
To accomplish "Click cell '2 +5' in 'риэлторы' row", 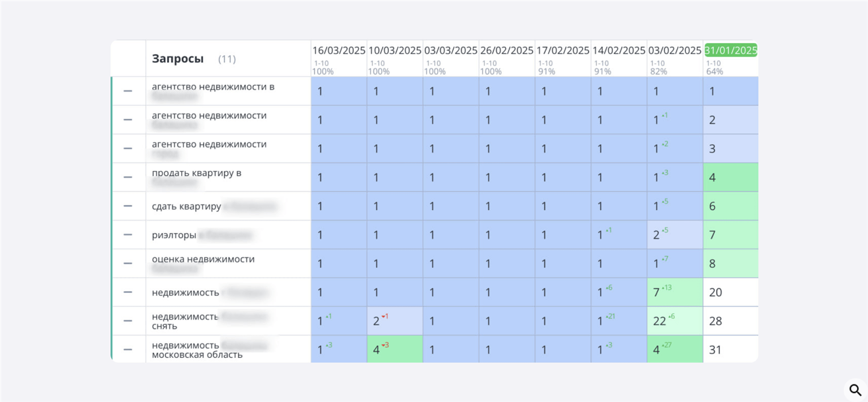I will click(675, 235).
